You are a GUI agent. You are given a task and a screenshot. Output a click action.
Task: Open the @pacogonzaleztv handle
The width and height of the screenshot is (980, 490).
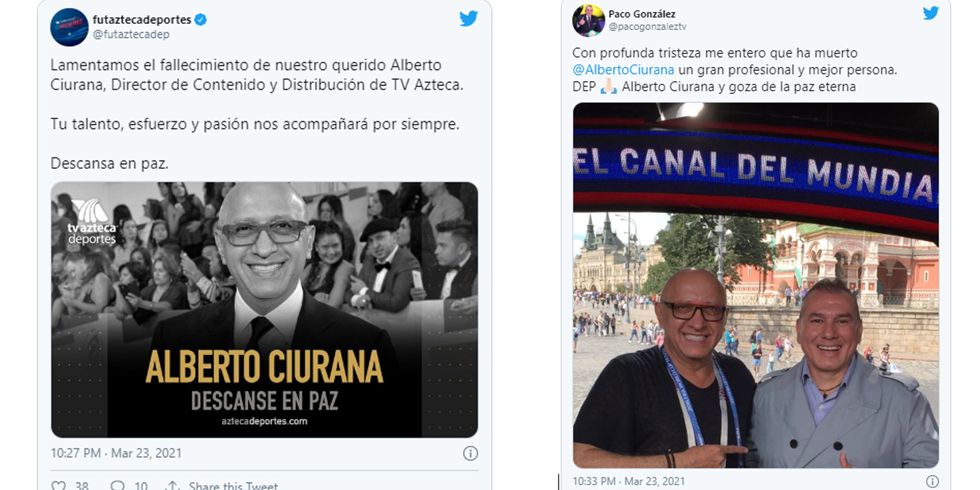[x=644, y=27]
